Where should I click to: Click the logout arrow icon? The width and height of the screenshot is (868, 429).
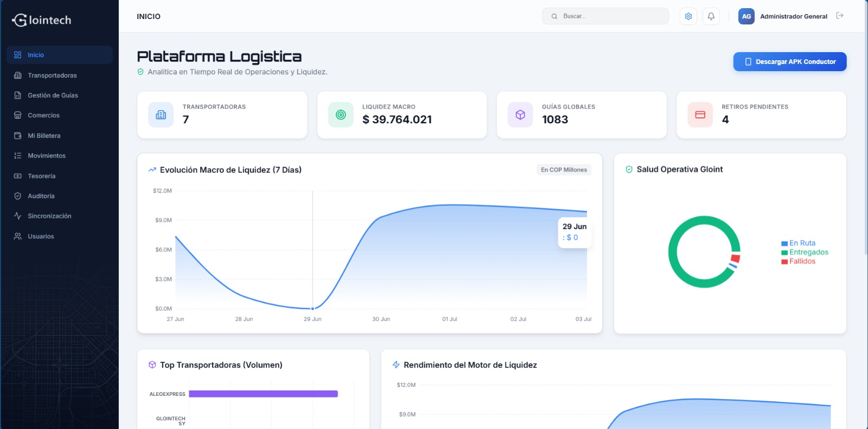point(840,16)
